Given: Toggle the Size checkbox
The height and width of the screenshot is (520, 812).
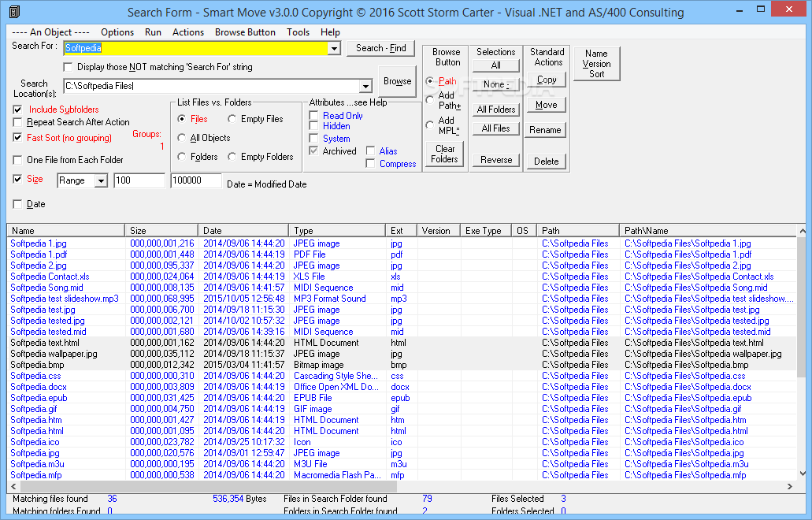Looking at the screenshot, I should (x=17, y=179).
